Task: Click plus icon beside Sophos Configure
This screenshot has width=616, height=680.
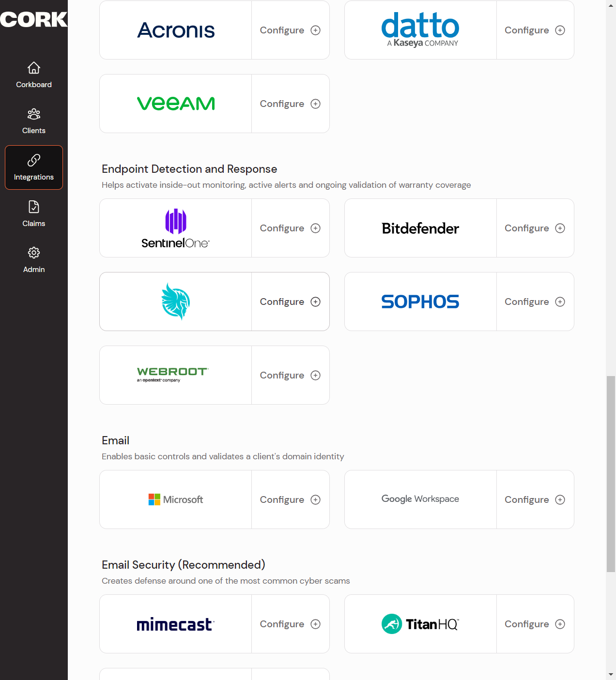Action: pos(560,302)
